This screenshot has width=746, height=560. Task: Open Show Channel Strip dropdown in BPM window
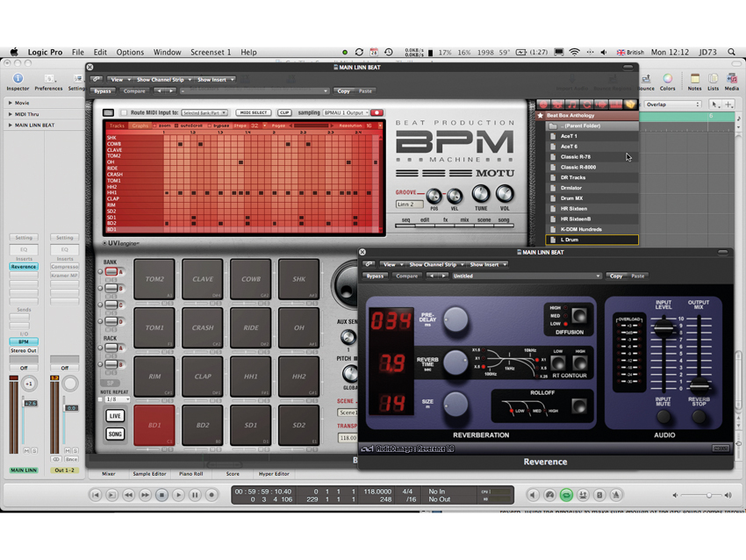[x=162, y=80]
